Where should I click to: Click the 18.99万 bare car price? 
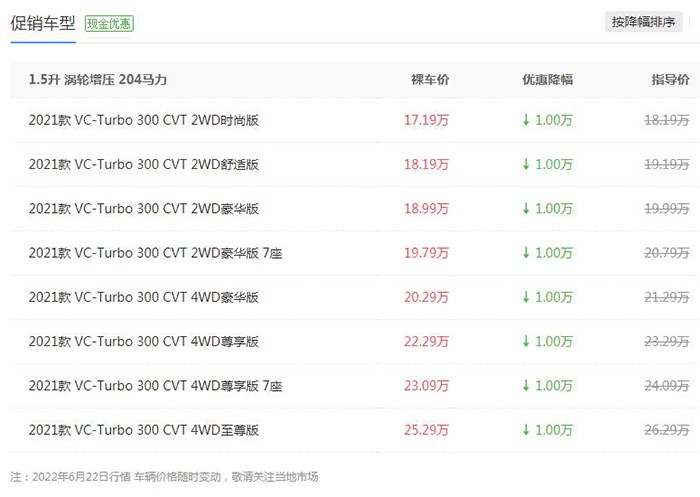pyautogui.click(x=426, y=209)
